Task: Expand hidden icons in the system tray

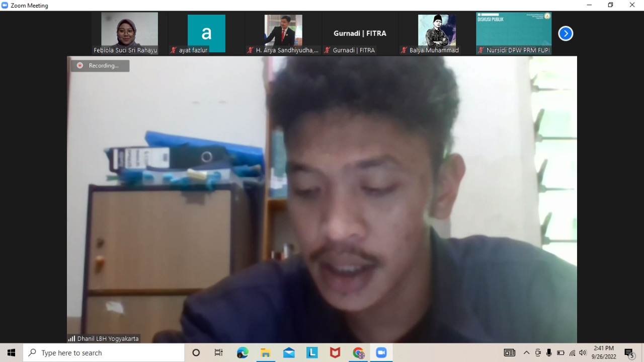Action: pyautogui.click(x=526, y=352)
